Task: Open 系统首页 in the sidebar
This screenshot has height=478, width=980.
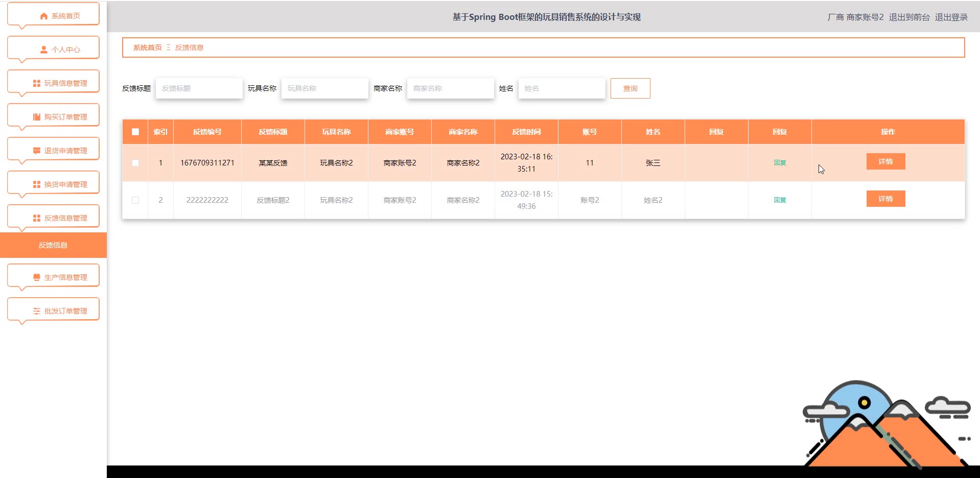Action: pos(53,14)
